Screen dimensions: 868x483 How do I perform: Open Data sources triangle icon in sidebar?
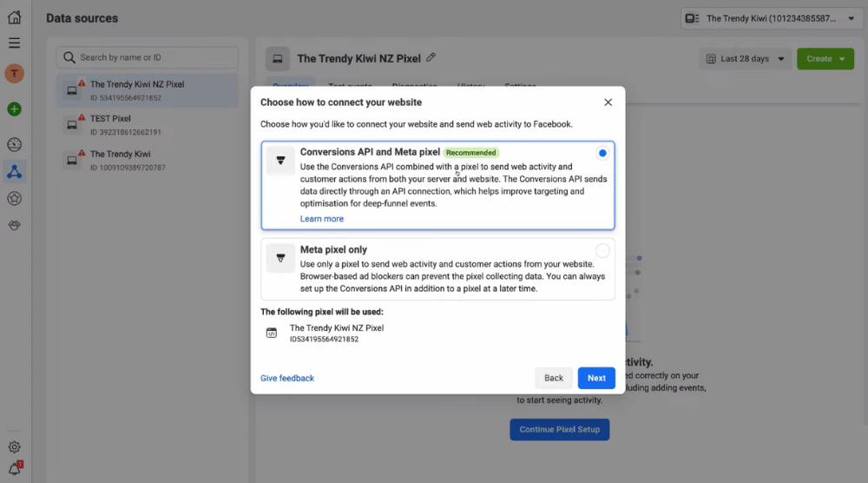(15, 172)
